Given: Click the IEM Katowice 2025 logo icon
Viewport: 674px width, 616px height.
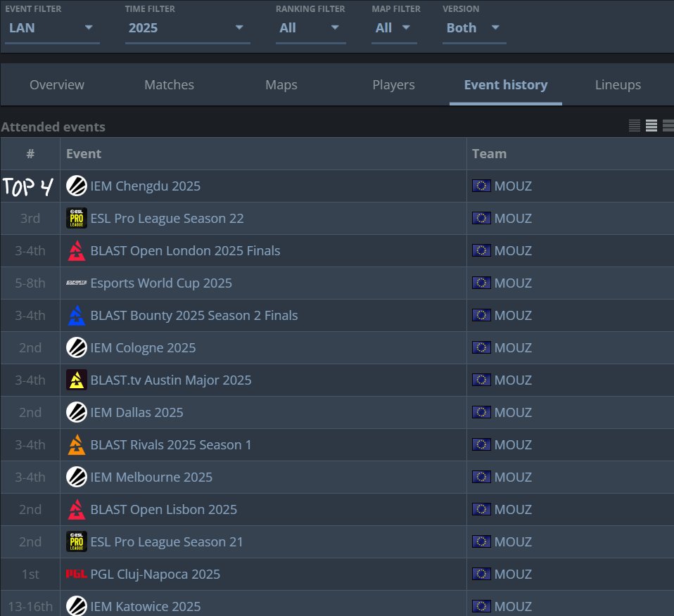Looking at the screenshot, I should pos(77,606).
